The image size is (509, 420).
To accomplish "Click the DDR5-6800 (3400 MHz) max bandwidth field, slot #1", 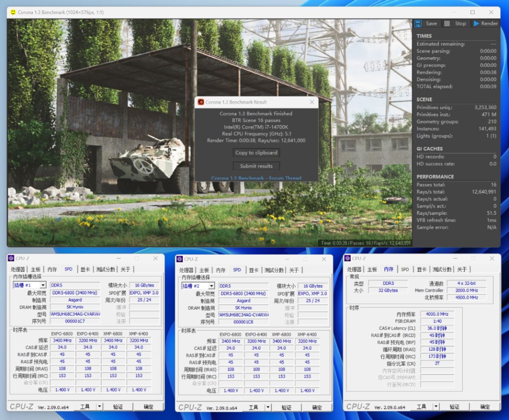I will tap(74, 292).
